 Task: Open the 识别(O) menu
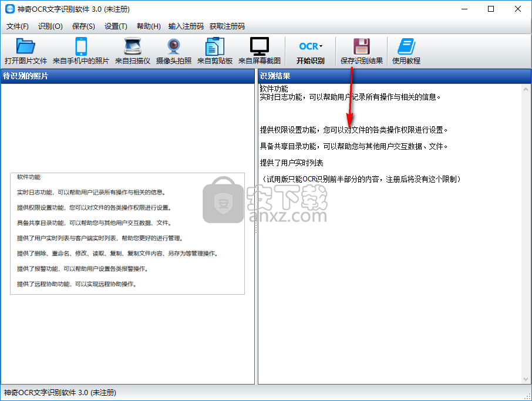[50, 26]
